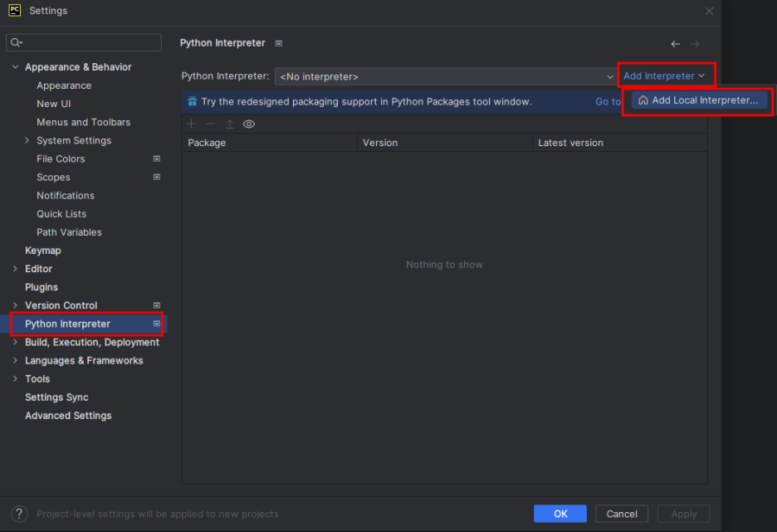
Task: Open the Python Interpreter dropdown list
Action: 446,76
